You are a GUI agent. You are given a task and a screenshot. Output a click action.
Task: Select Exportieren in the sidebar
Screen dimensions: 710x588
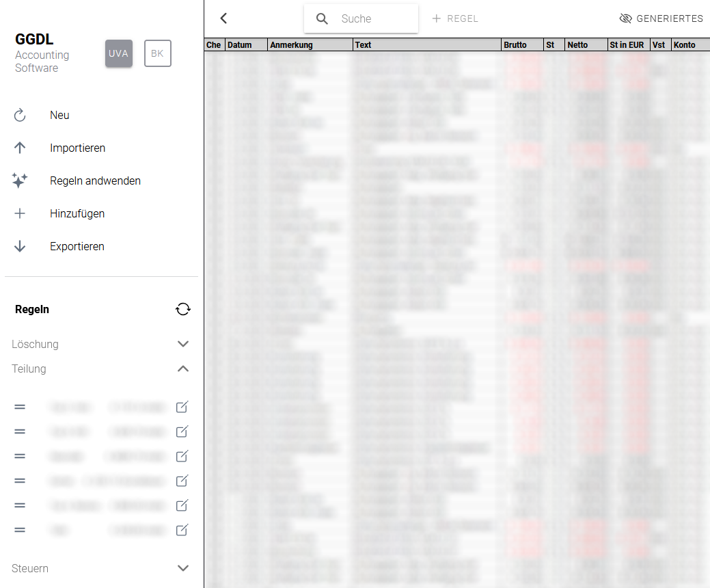[x=77, y=246]
